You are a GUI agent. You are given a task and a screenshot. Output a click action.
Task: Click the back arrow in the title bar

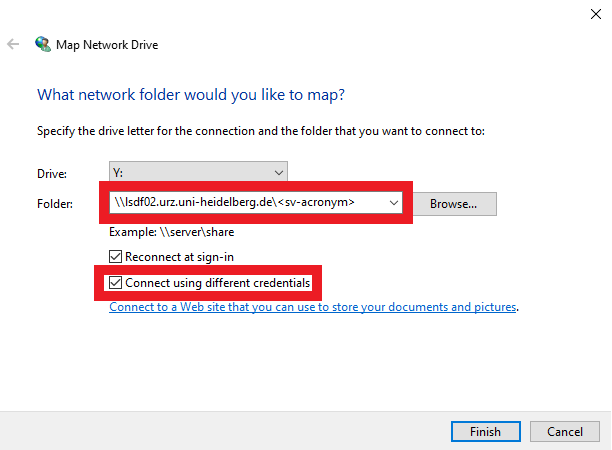click(14, 44)
